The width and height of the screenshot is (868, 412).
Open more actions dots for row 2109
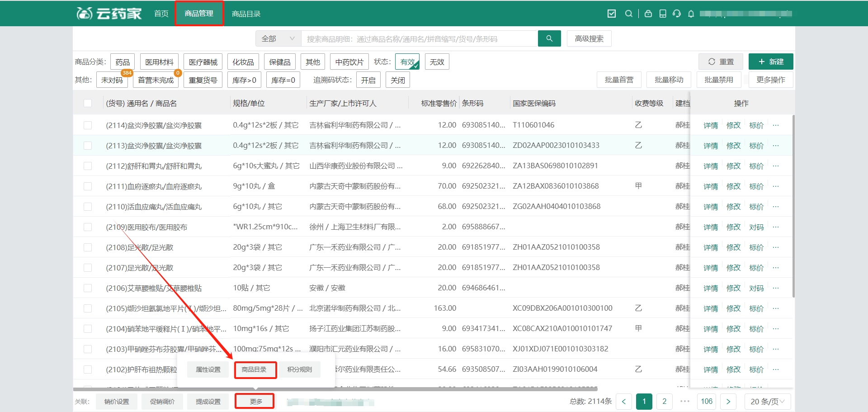[x=776, y=227]
